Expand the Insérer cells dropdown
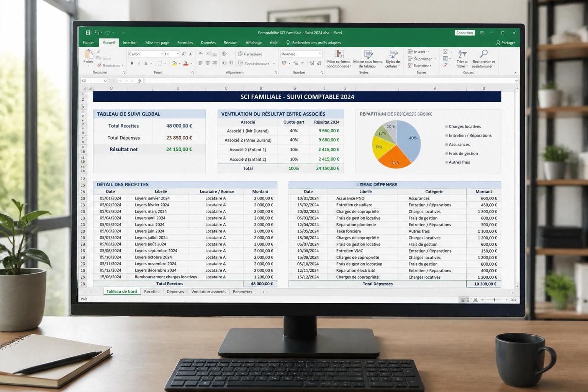588x392 pixels. tap(429, 52)
